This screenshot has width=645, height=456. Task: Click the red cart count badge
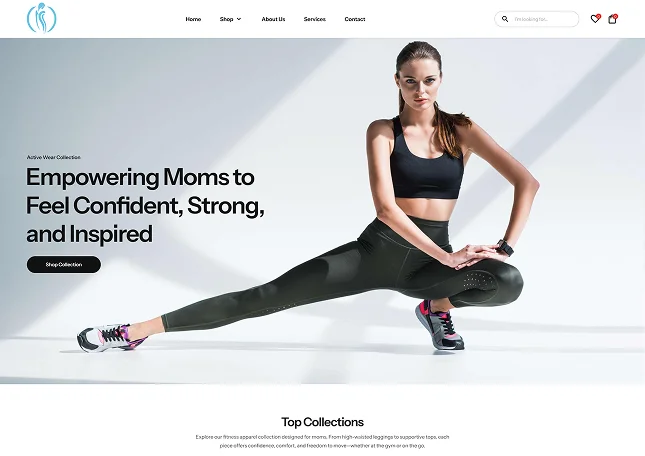[x=615, y=16]
